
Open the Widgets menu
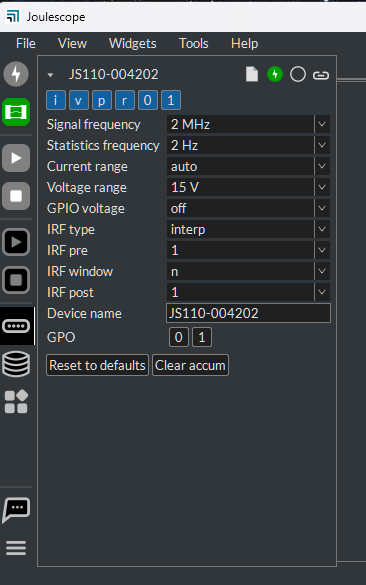click(x=132, y=44)
